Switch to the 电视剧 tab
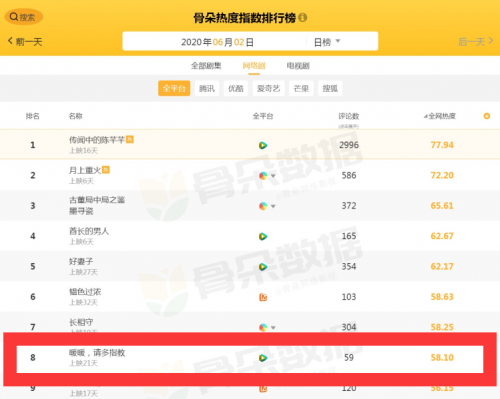 pyautogui.click(x=298, y=66)
